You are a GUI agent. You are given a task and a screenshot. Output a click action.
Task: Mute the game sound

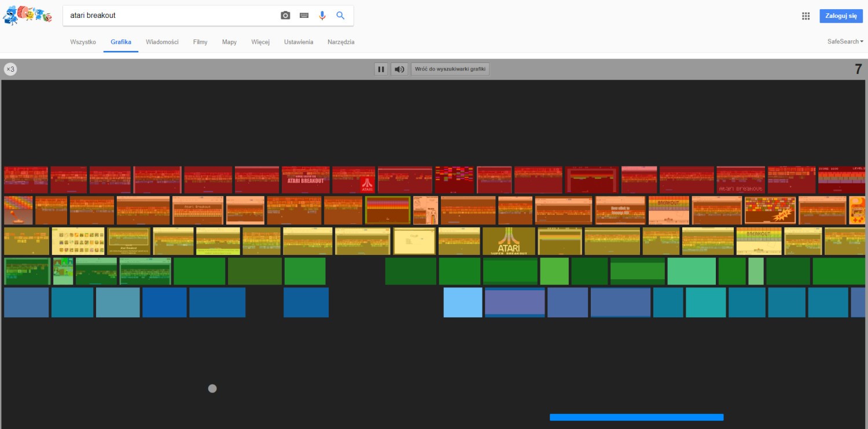[x=399, y=69]
